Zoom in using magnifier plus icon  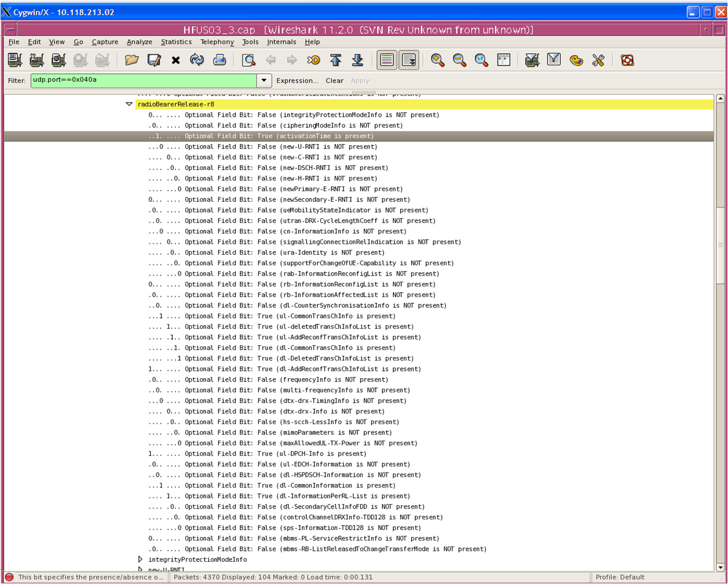click(x=437, y=60)
